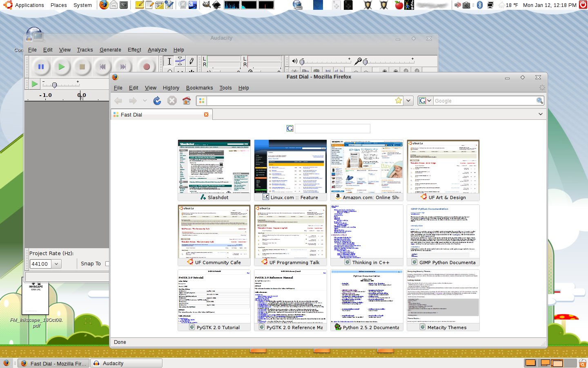588x368 pixels.
Task: Adjust Audacity's output volume slider
Action: click(x=325, y=61)
